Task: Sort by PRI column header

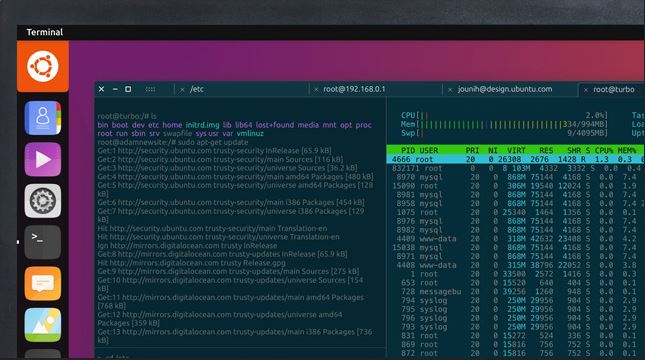Action: tap(472, 151)
